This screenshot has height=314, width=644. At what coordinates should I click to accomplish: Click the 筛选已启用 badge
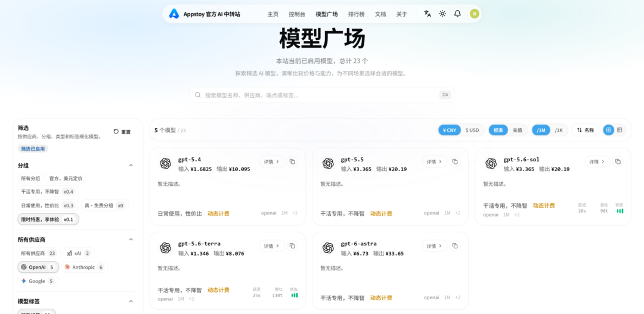pos(33,148)
